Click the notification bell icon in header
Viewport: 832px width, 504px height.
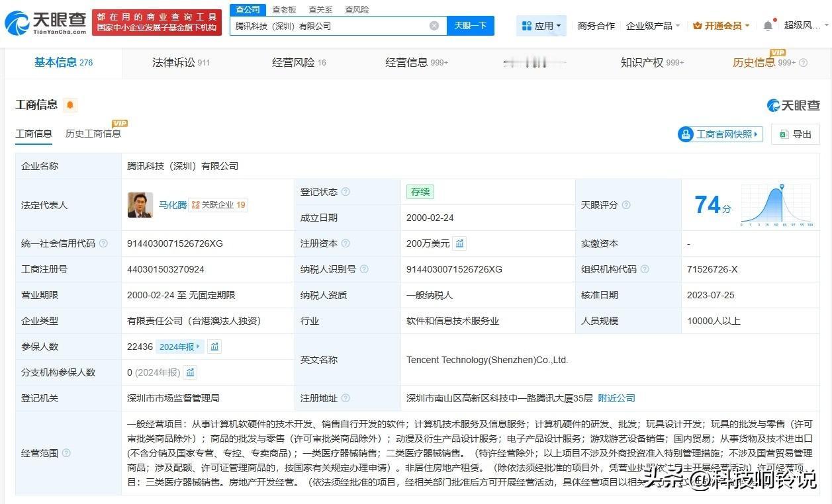(x=768, y=26)
